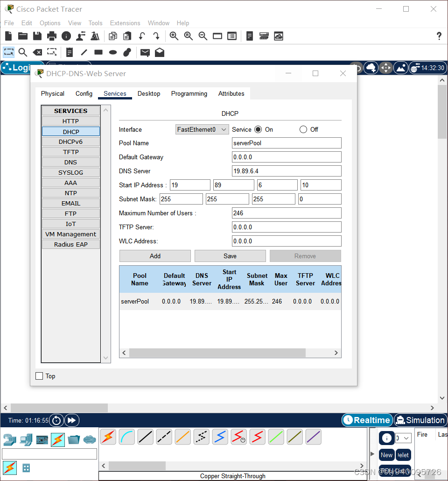Print using the printer icon
Image resolution: width=448 pixels, height=481 pixels.
click(x=51, y=36)
